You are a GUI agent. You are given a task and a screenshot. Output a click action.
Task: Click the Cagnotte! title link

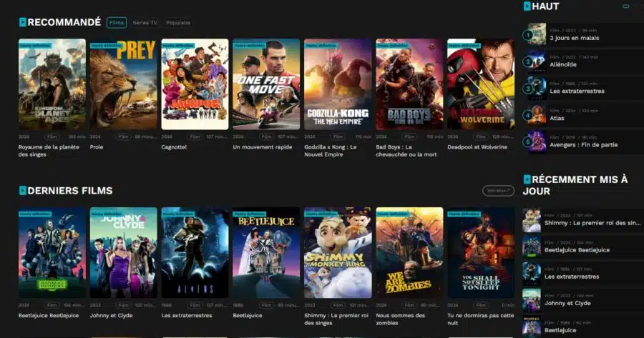174,147
